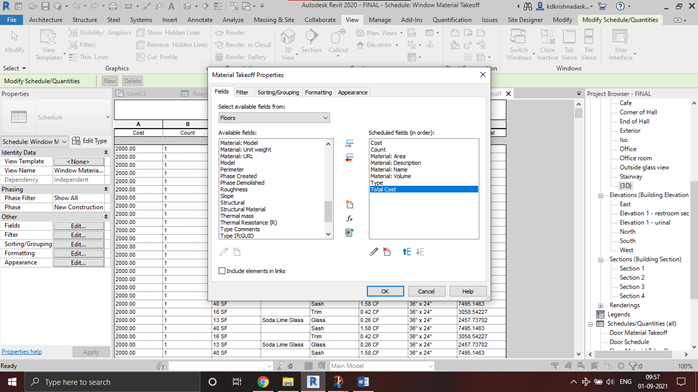This screenshot has height=392, width=698.
Task: Click the Help question mark icon in title bar
Action: click(620, 6)
